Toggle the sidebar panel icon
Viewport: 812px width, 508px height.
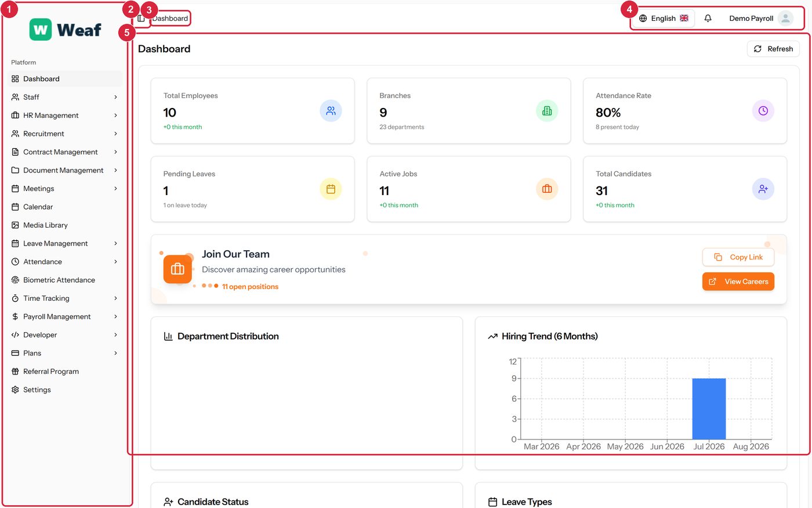[141, 19]
